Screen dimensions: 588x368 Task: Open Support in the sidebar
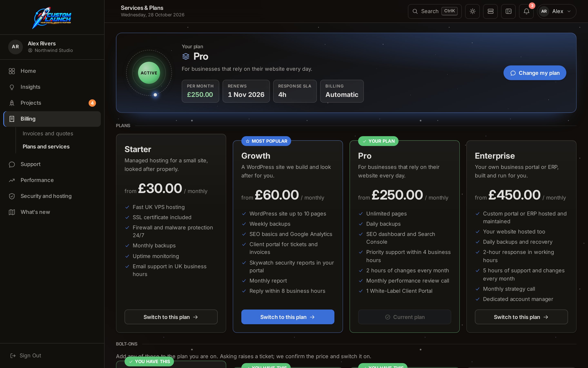[52, 164]
